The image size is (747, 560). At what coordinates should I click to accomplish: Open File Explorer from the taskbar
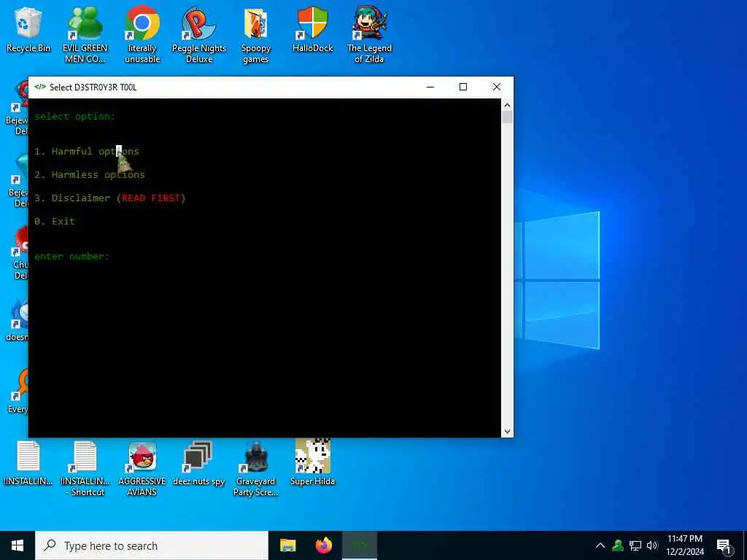(x=287, y=545)
